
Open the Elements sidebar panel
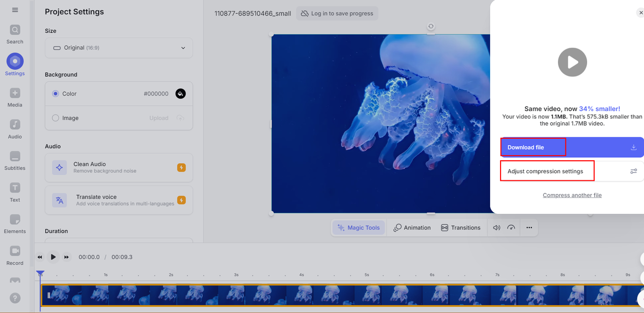click(15, 224)
